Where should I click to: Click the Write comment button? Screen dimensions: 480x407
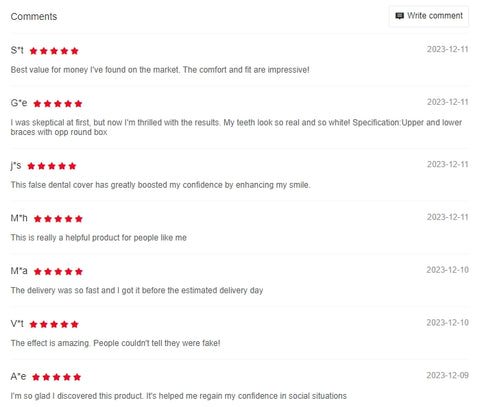429,16
